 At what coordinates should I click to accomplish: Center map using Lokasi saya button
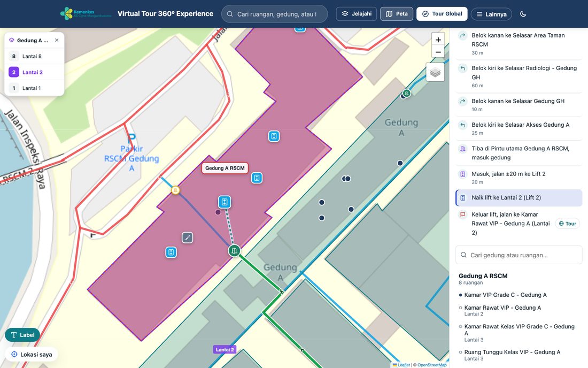(32, 355)
